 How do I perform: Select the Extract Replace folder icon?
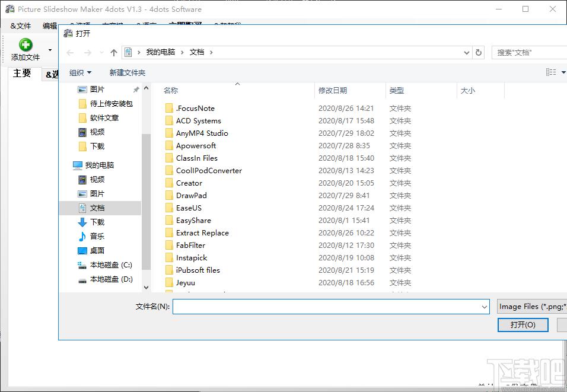[x=169, y=233]
